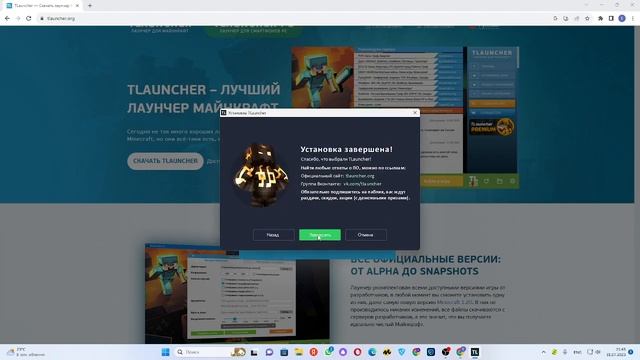Open the Opera icon on taskbar
Screen dimensions: 640x360
(x=358, y=352)
